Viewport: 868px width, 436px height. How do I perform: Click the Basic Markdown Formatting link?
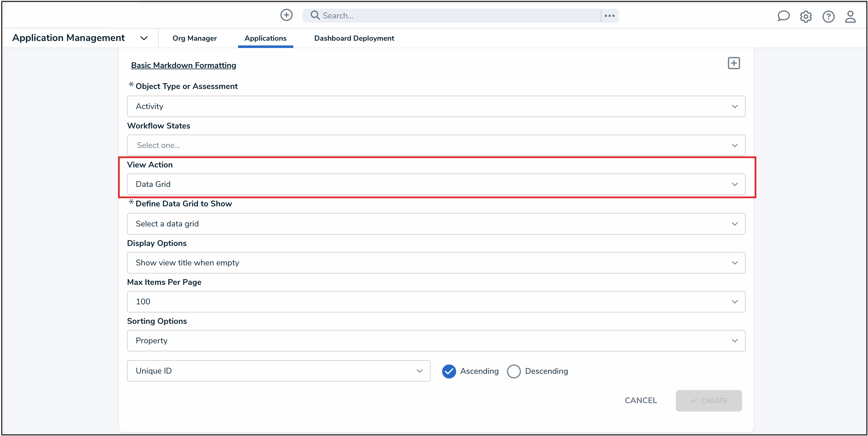[183, 65]
